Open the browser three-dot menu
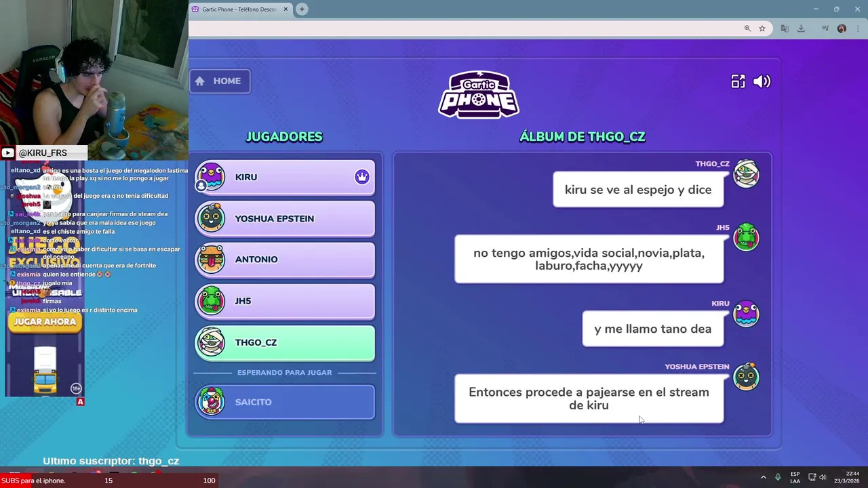 (x=858, y=28)
